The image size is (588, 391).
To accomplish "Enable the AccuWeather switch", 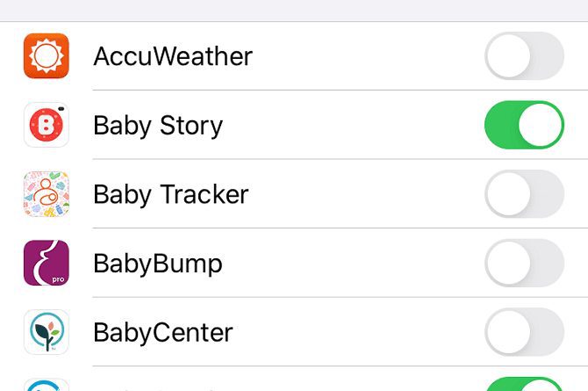I will [524, 56].
